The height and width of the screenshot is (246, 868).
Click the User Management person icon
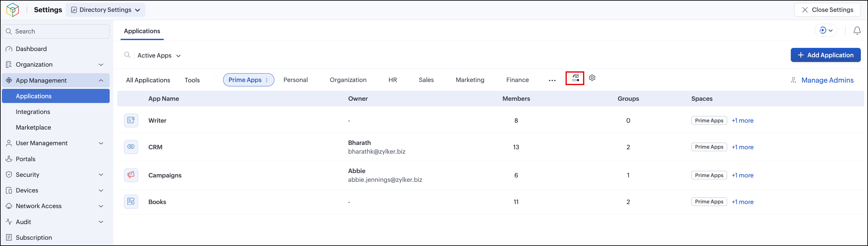[9, 143]
